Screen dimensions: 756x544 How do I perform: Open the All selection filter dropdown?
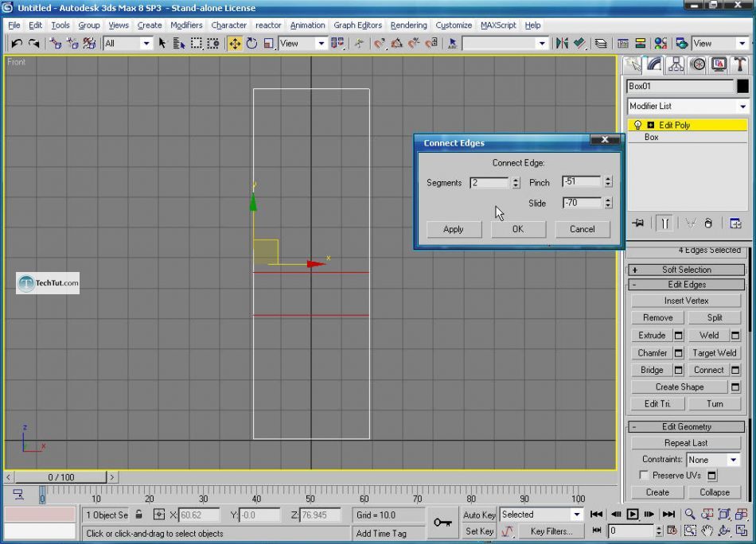[x=127, y=44]
